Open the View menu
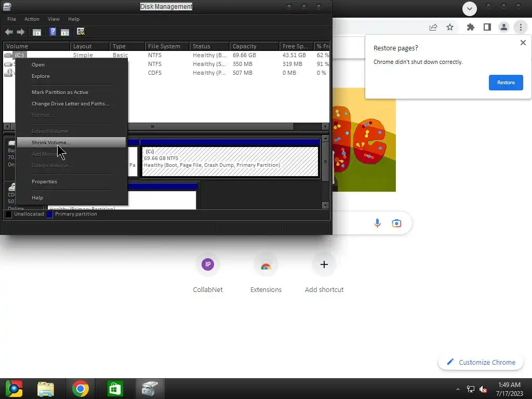The image size is (532, 399). point(54,19)
